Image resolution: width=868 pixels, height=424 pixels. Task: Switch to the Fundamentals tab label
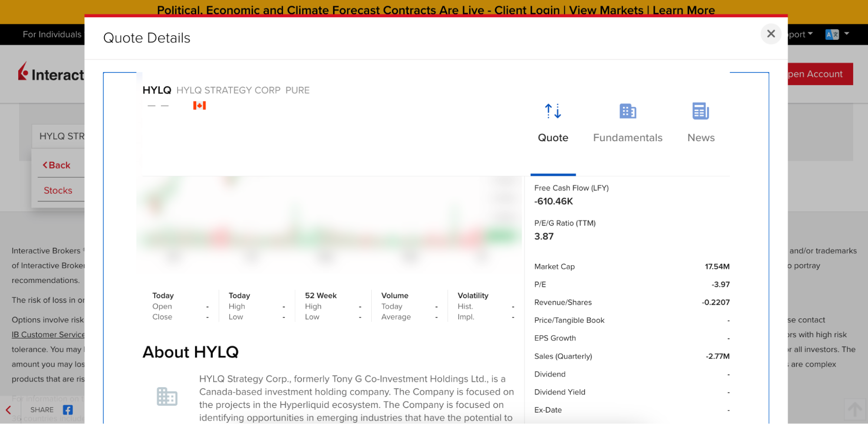click(x=627, y=138)
